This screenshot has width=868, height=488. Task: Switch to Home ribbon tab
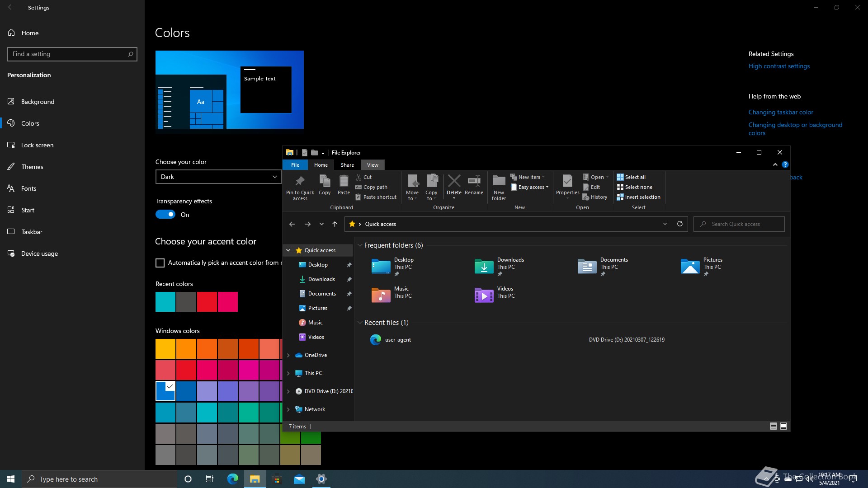[321, 165]
